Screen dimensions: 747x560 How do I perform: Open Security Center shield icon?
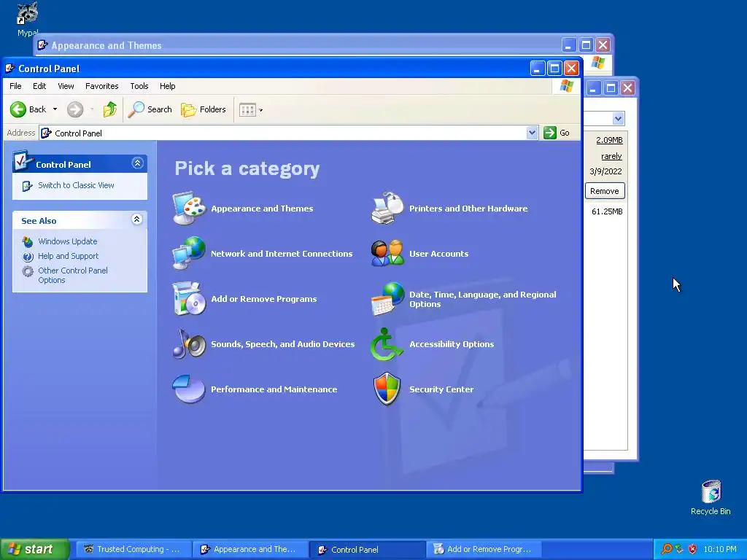pyautogui.click(x=387, y=389)
